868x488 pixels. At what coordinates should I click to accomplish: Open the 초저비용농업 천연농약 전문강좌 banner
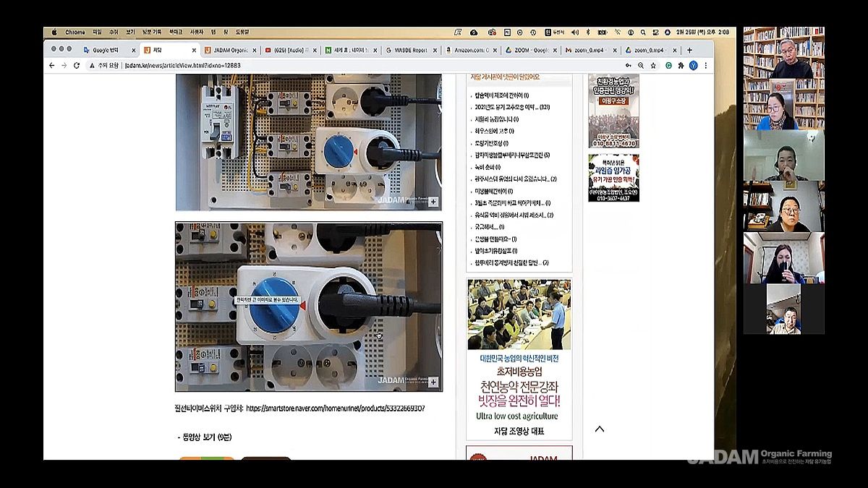[519, 359]
